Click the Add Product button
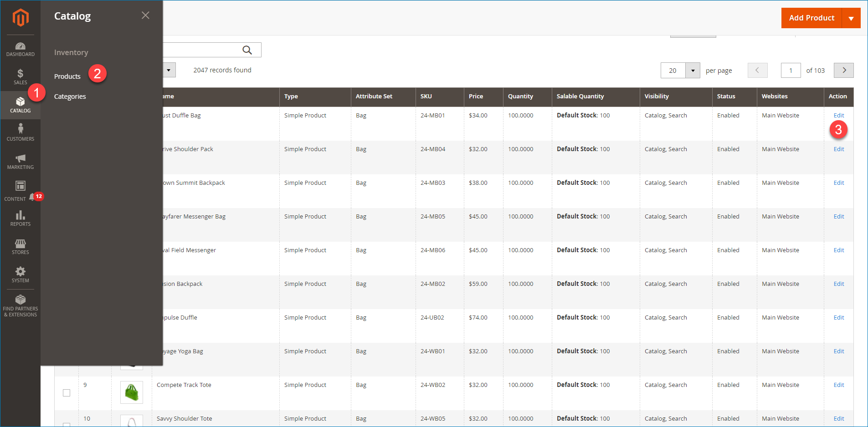This screenshot has width=868, height=427. point(811,18)
